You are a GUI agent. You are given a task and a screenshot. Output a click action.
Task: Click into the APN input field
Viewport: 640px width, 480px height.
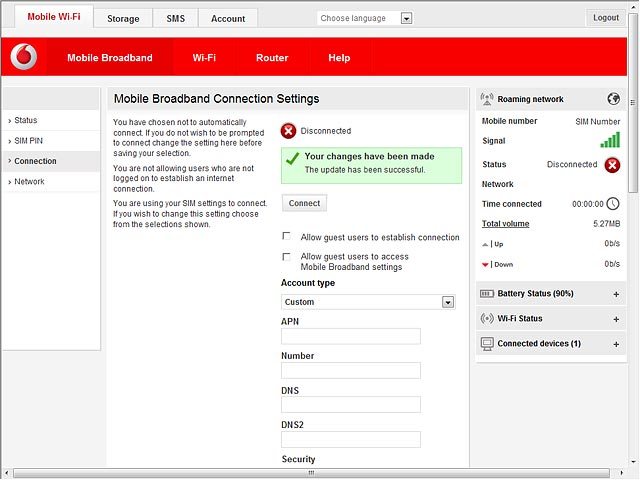click(351, 336)
